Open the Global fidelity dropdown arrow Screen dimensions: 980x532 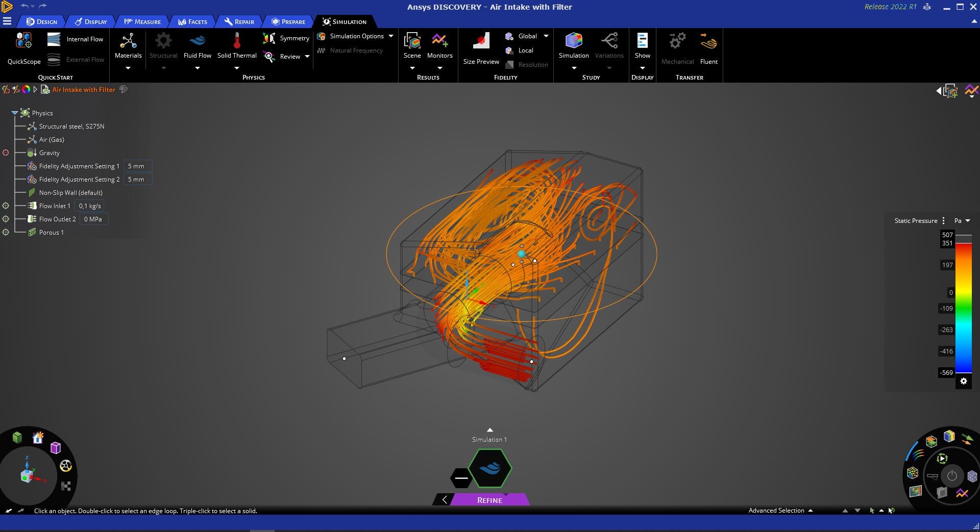point(546,36)
